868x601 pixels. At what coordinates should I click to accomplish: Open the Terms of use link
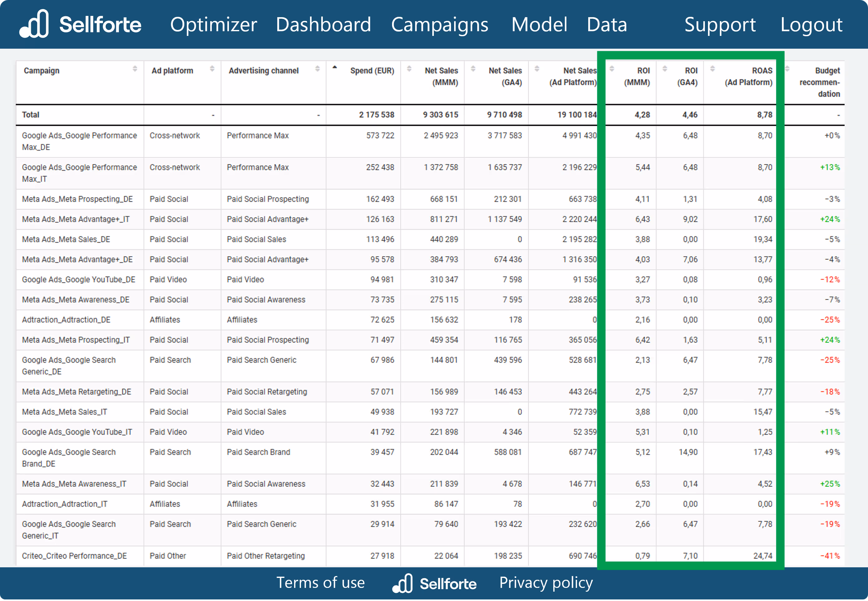tap(321, 583)
